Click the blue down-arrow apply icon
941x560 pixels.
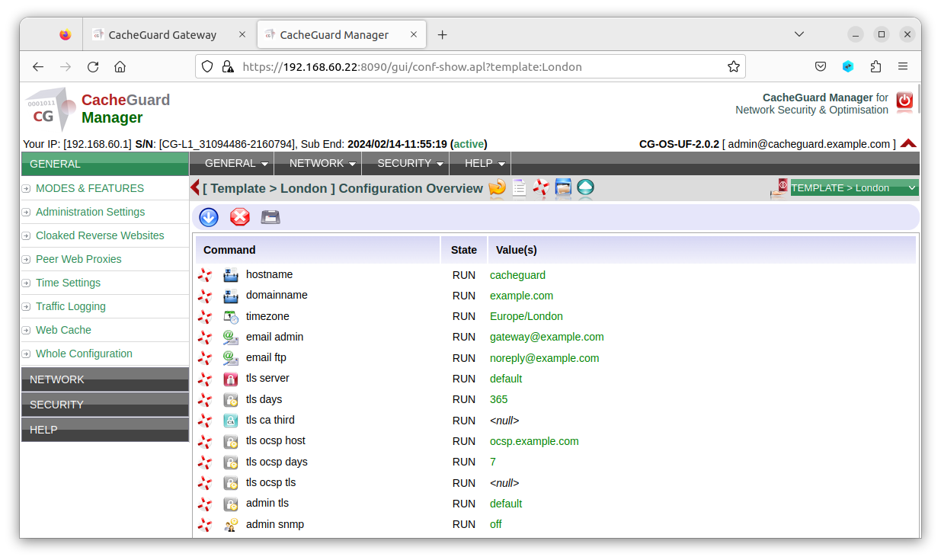click(x=209, y=217)
